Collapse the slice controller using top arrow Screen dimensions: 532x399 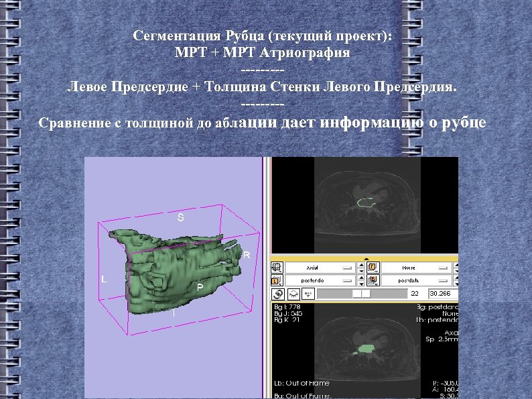(366, 259)
